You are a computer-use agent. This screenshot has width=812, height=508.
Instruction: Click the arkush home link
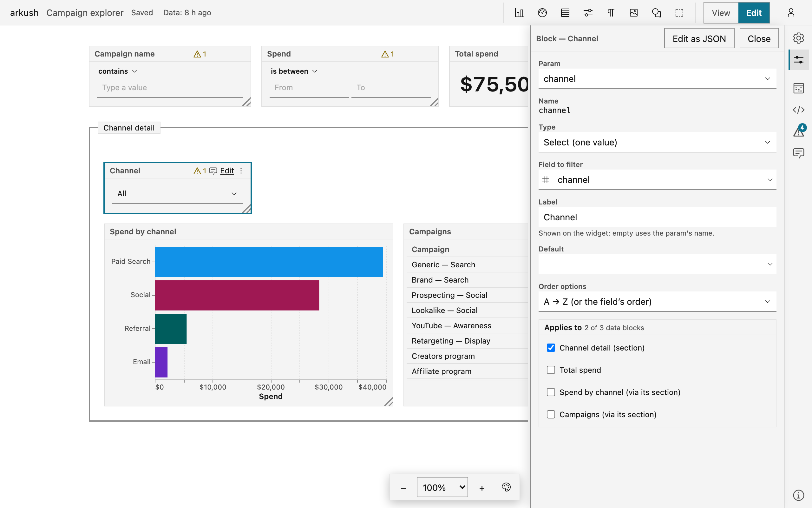(24, 13)
